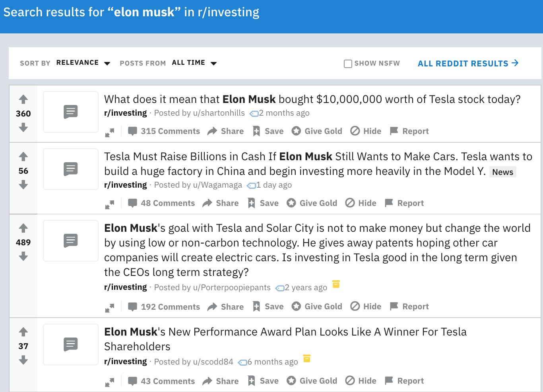Expand the first post preview icon
Image resolution: width=543 pixels, height=392 pixels.
click(x=110, y=132)
